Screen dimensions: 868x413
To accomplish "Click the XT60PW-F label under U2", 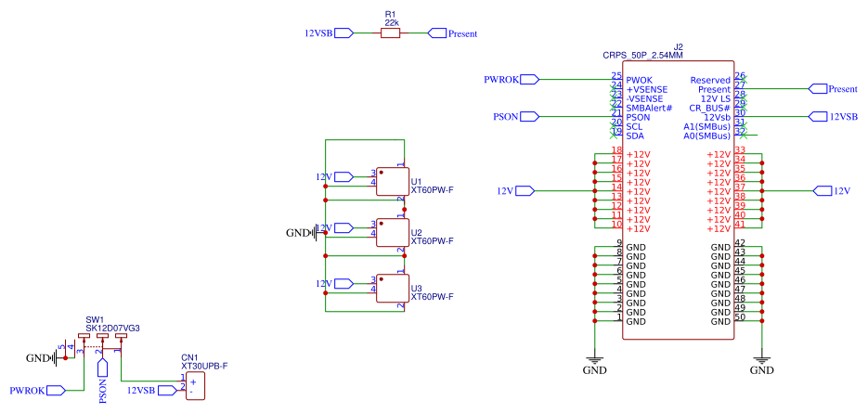I will pyautogui.click(x=433, y=240).
